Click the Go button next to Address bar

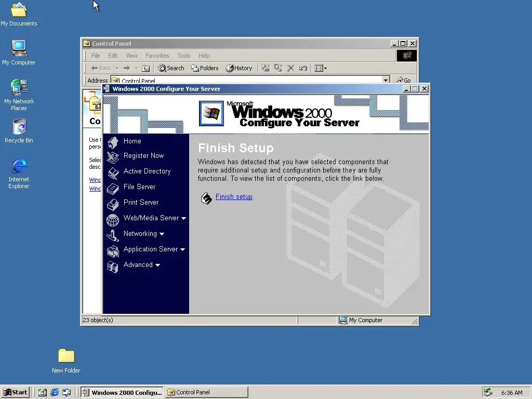tap(404, 80)
